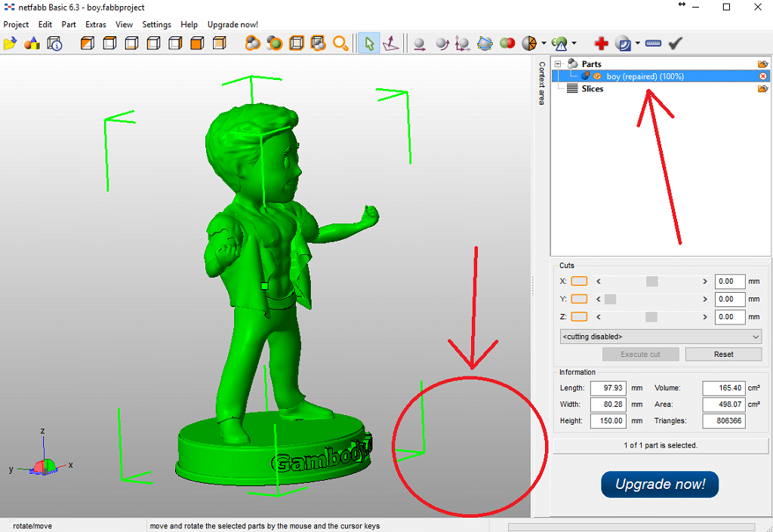
Task: Select the arrow selection tool
Action: tap(368, 44)
